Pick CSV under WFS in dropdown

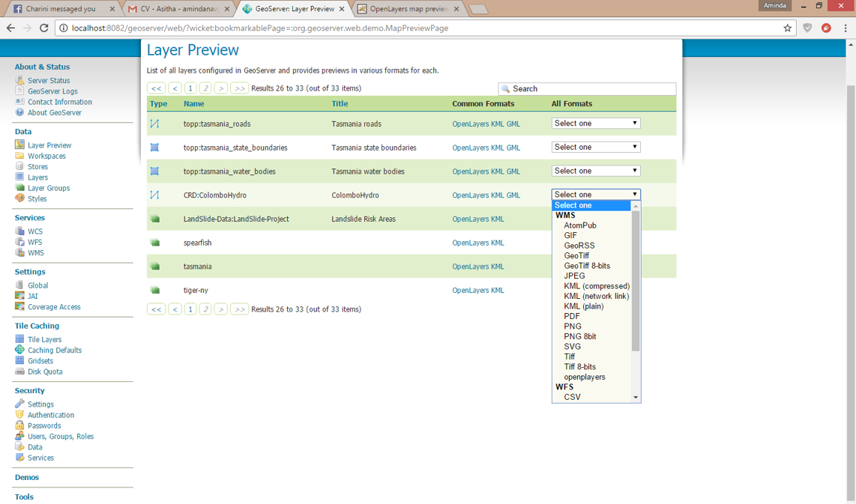point(572,397)
